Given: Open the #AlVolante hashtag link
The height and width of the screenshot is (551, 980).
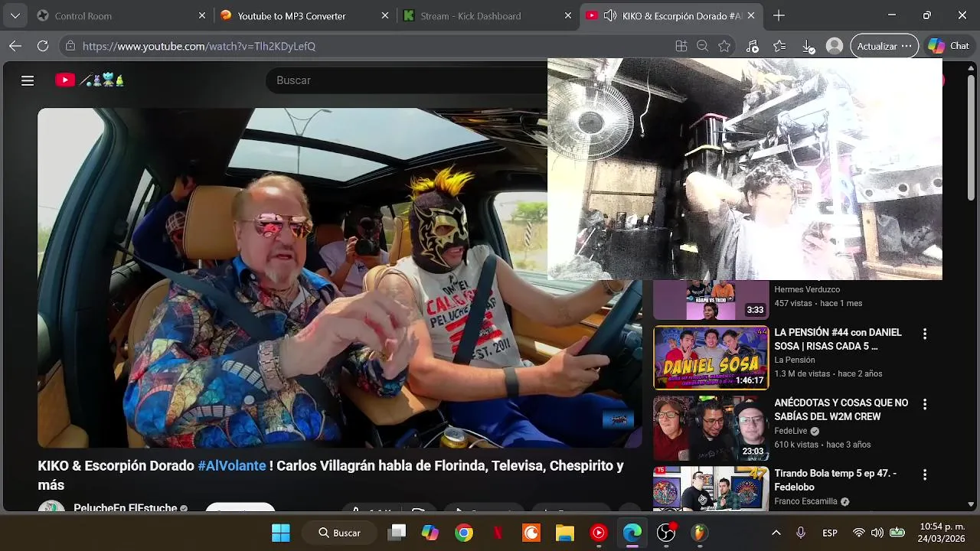Looking at the screenshot, I should click(232, 465).
